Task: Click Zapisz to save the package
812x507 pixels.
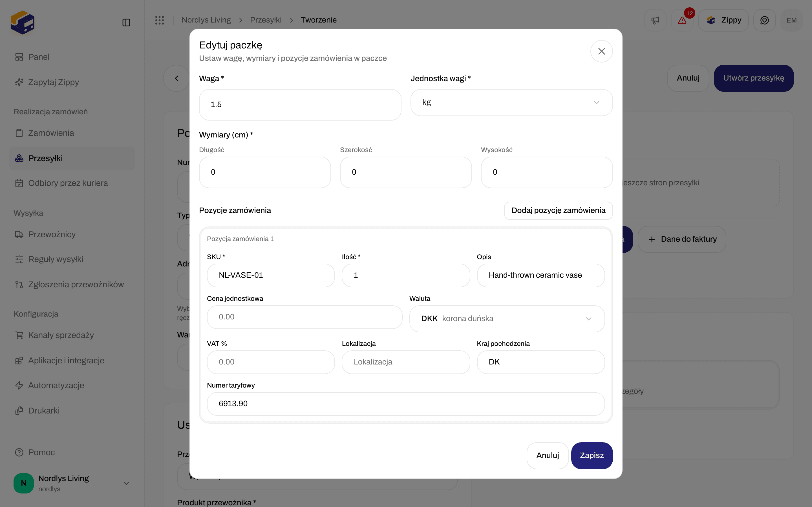Action: click(592, 455)
